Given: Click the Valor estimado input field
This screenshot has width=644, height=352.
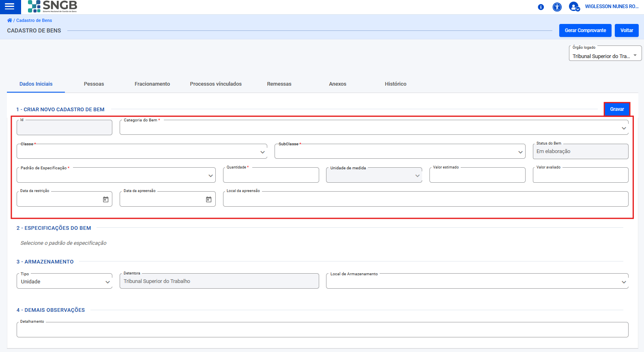Looking at the screenshot, I should [477, 175].
